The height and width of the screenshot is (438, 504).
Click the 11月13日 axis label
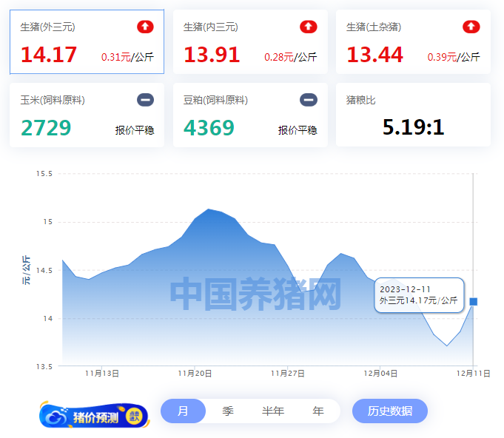point(102,374)
